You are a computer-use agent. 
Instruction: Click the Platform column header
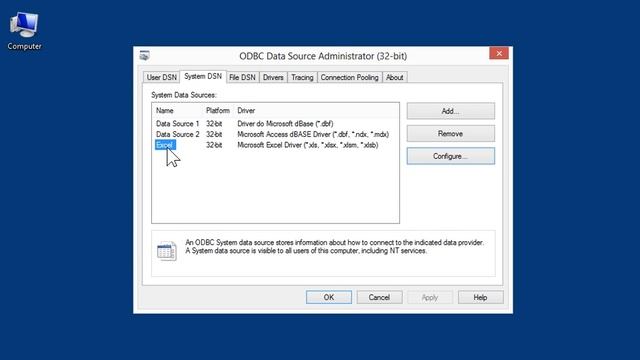(218, 111)
